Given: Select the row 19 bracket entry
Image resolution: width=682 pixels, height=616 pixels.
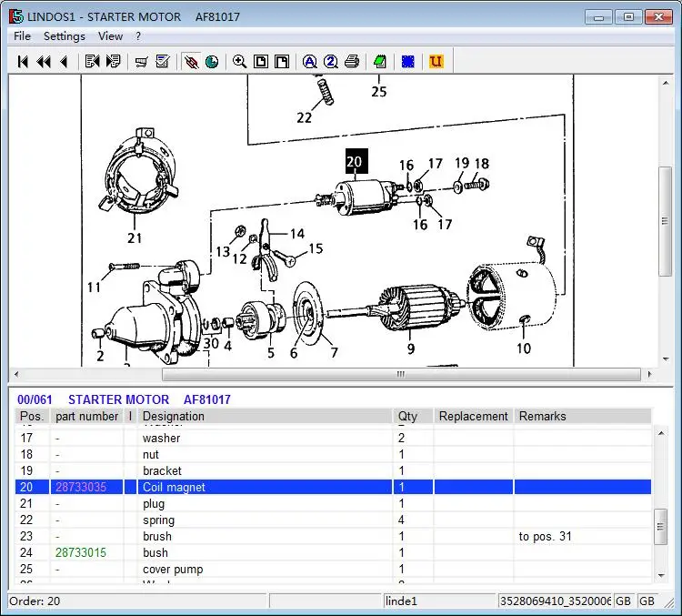Looking at the screenshot, I should point(333,470).
